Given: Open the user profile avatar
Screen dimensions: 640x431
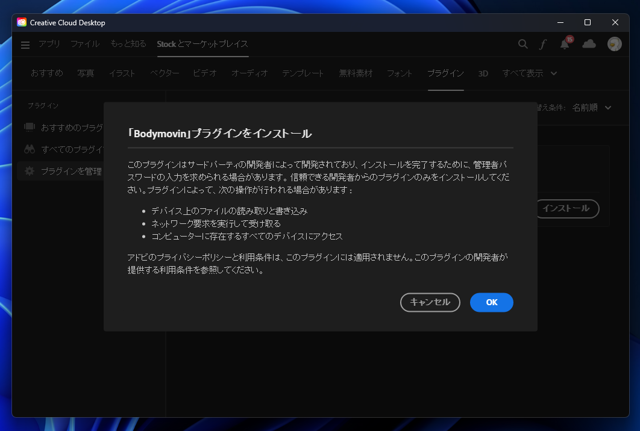Looking at the screenshot, I should click(614, 44).
